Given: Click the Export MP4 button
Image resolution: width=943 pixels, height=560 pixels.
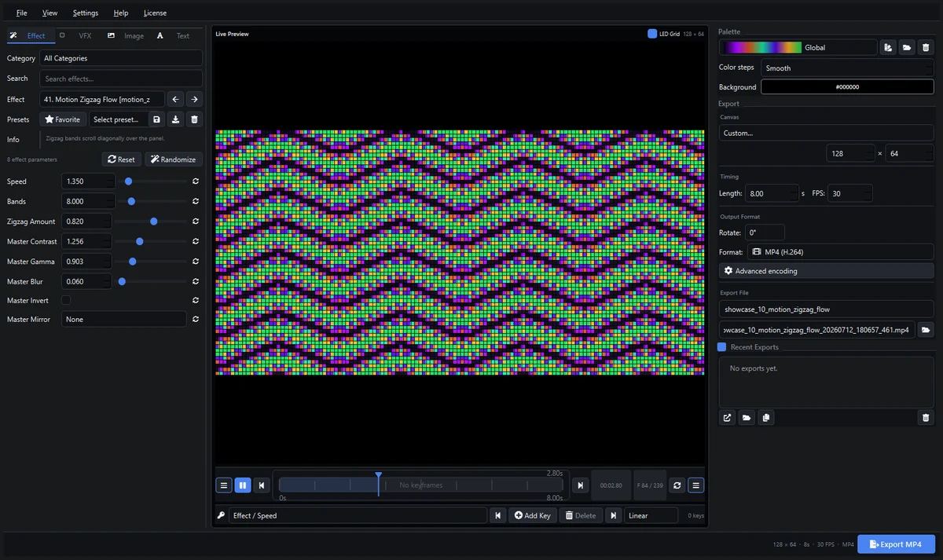Looking at the screenshot, I should tap(896, 544).
